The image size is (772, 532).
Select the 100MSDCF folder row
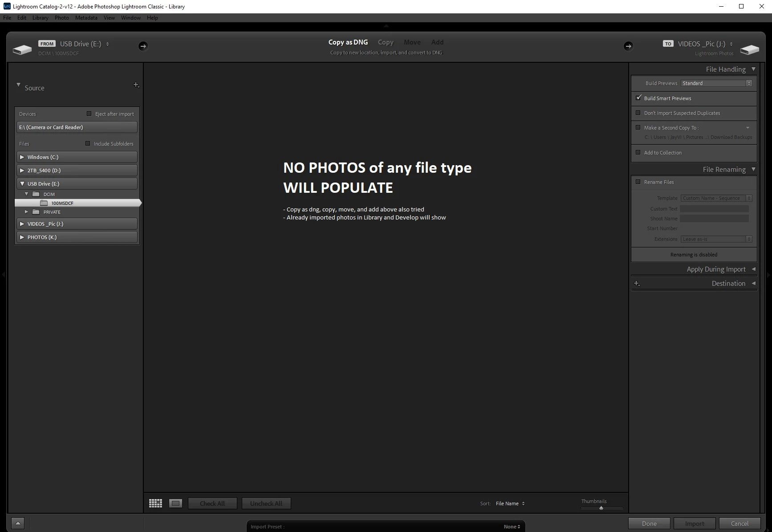[78, 203]
